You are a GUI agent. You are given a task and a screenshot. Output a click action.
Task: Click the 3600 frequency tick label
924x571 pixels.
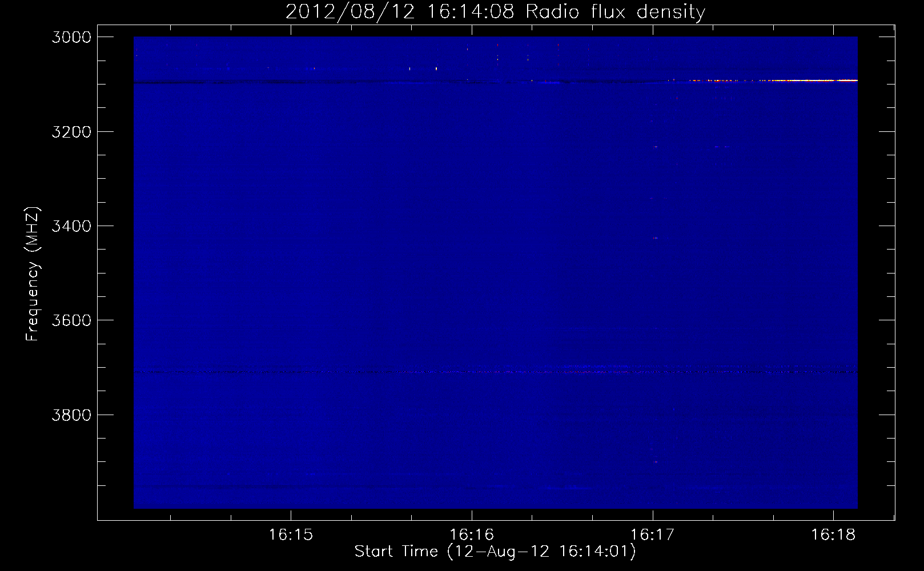pyautogui.click(x=71, y=320)
